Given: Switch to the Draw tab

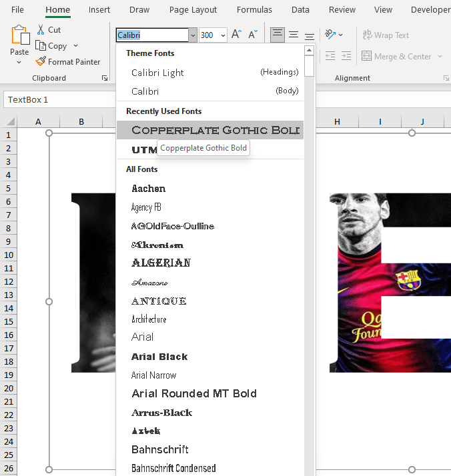Looking at the screenshot, I should pyautogui.click(x=139, y=10).
